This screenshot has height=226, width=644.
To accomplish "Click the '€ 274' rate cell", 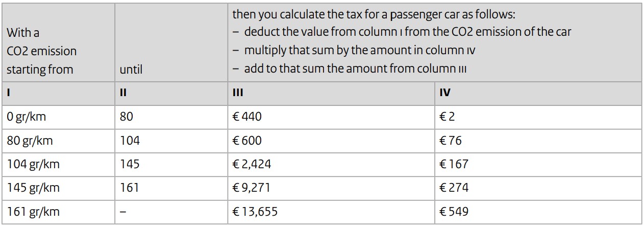I will click(x=538, y=188).
